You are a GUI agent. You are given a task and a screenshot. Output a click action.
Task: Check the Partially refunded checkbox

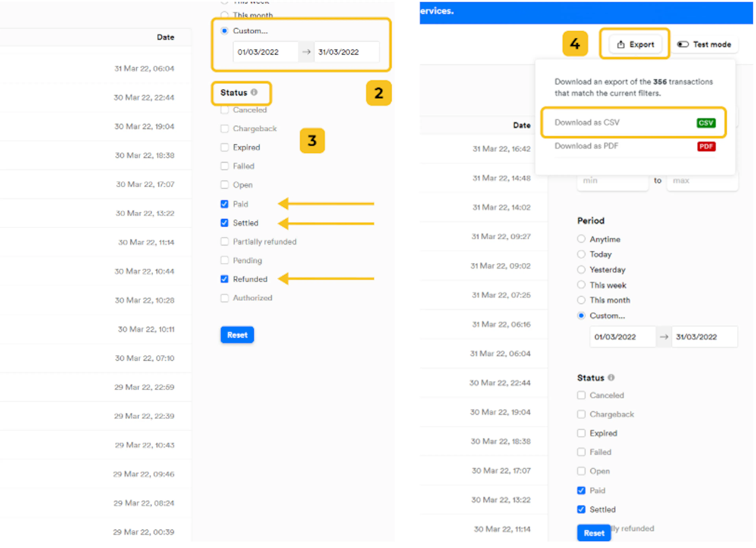coord(224,241)
